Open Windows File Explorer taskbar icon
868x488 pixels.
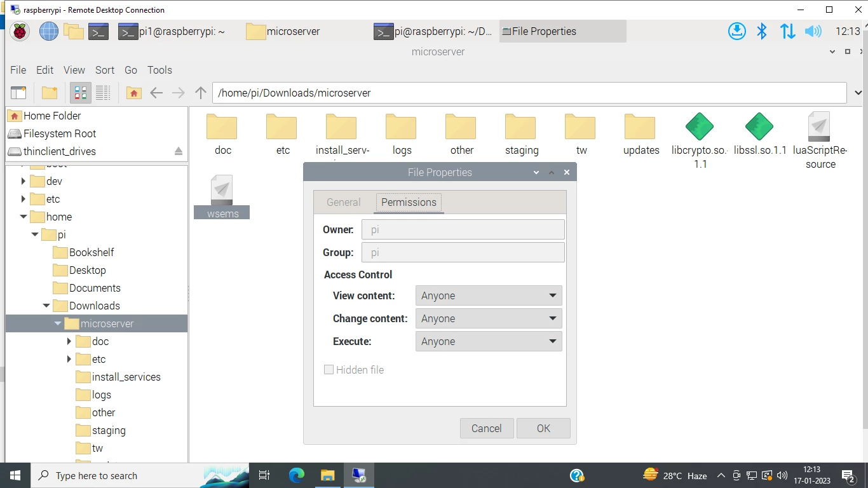[327, 475]
